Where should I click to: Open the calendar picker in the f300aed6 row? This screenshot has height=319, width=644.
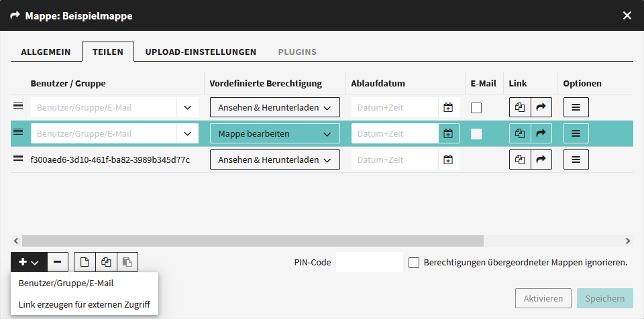[449, 159]
